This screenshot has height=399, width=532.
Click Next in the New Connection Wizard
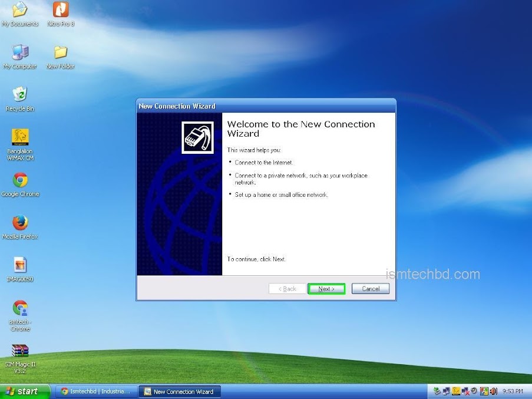pyautogui.click(x=326, y=289)
